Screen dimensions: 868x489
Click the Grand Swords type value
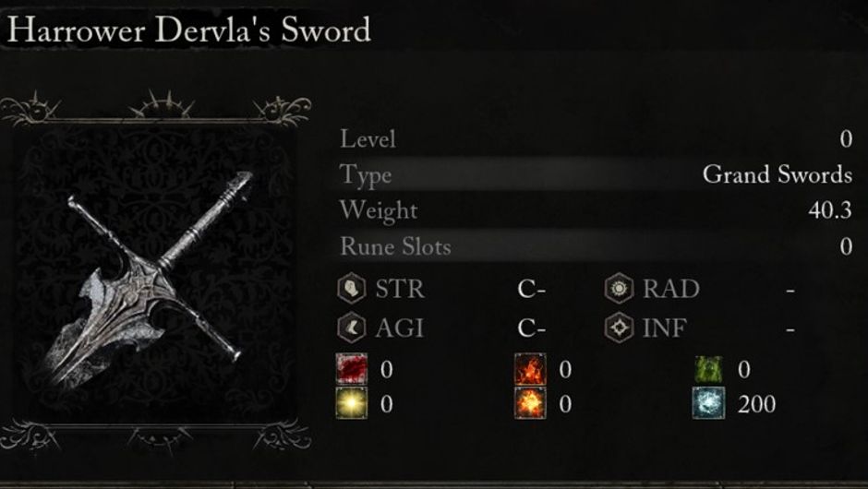pyautogui.click(x=777, y=174)
